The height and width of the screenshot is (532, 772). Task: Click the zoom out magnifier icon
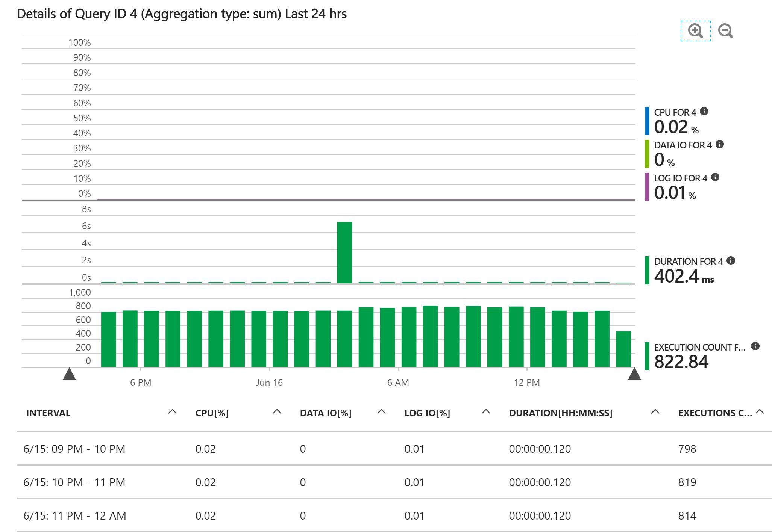tap(725, 31)
